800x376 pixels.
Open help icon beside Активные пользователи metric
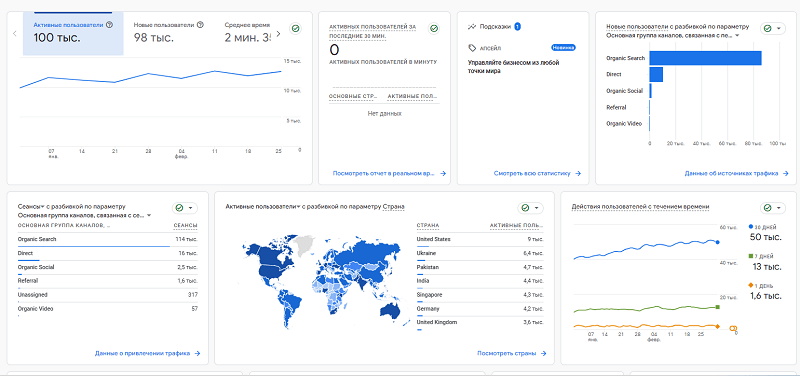pos(110,24)
